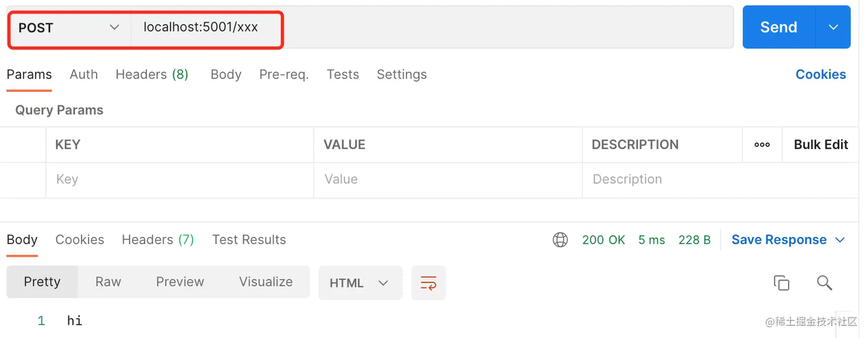Select the Visualize response view
The width and height of the screenshot is (868, 338).
tap(266, 282)
